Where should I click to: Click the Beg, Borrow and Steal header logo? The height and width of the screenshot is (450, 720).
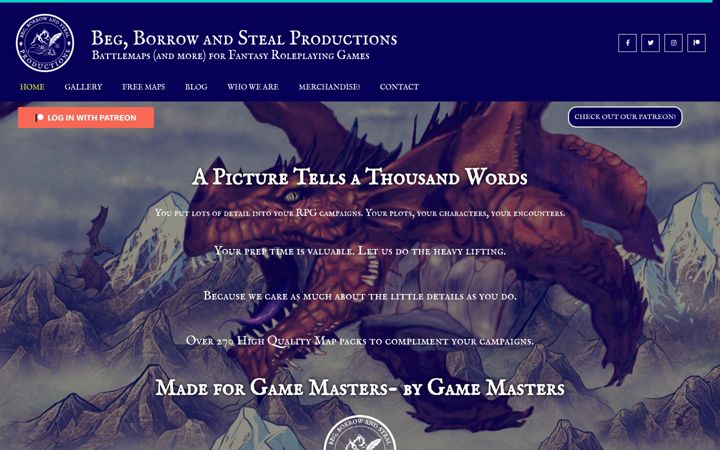[x=45, y=43]
